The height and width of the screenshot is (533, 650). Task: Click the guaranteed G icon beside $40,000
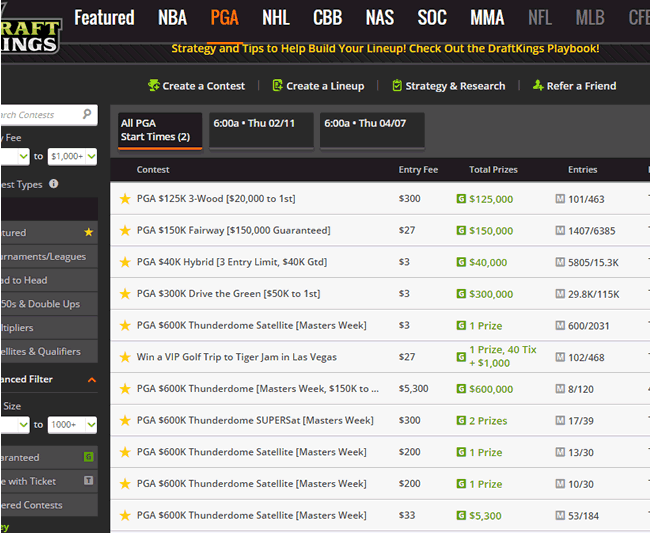461,262
